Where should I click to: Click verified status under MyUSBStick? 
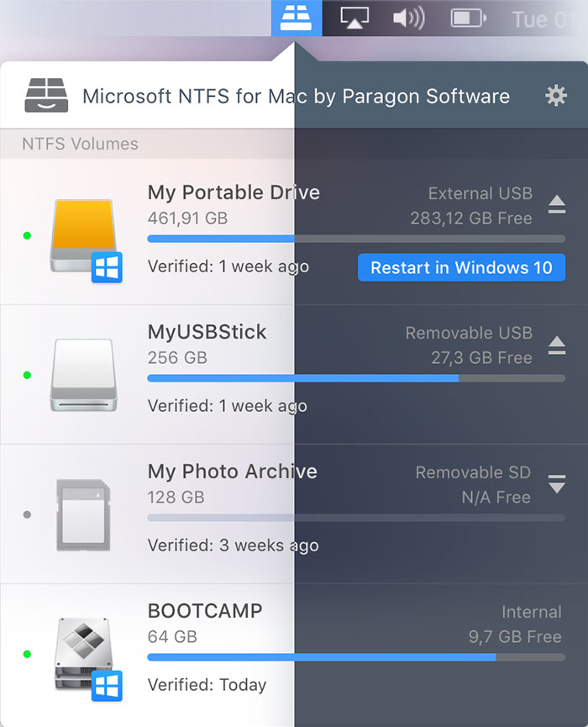tap(228, 406)
